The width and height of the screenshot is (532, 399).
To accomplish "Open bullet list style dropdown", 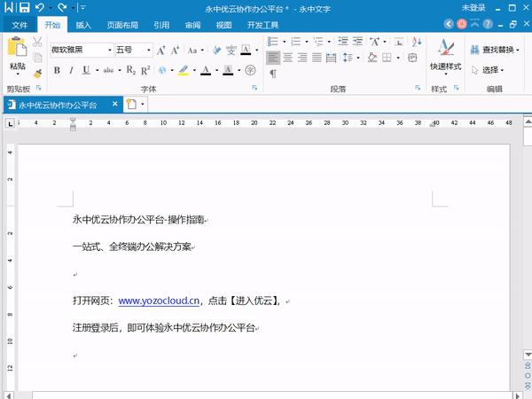I will point(285,42).
